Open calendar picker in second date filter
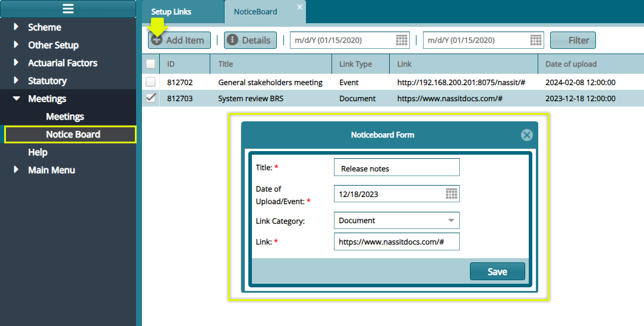Image resolution: width=644 pixels, height=326 pixels. pos(536,40)
